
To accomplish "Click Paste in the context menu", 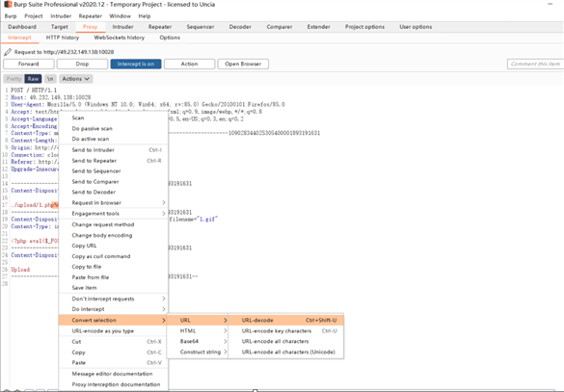I will [113, 363].
